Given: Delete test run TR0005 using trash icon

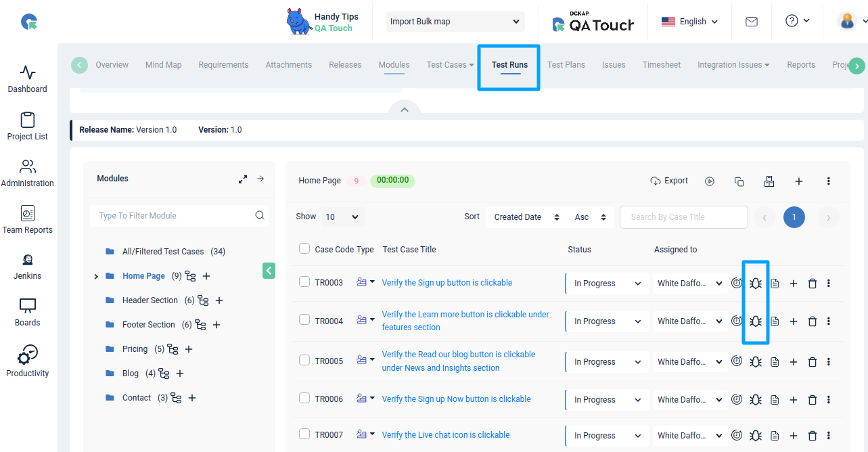Looking at the screenshot, I should [x=813, y=361].
